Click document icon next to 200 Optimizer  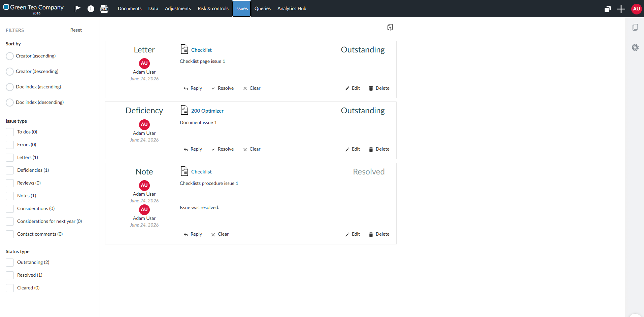tap(184, 110)
